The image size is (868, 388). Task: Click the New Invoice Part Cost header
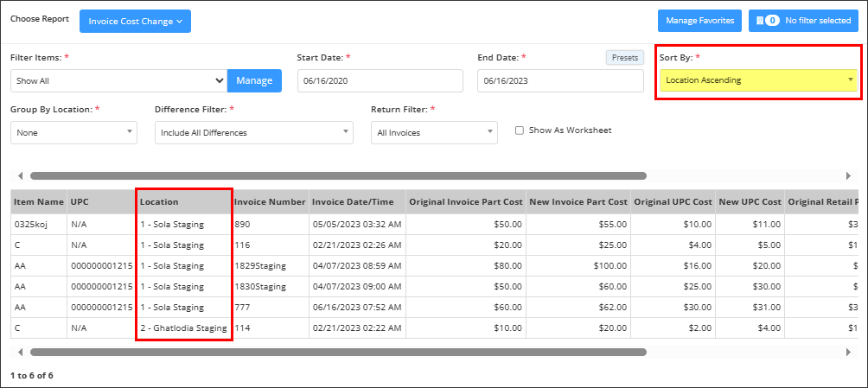coord(578,202)
